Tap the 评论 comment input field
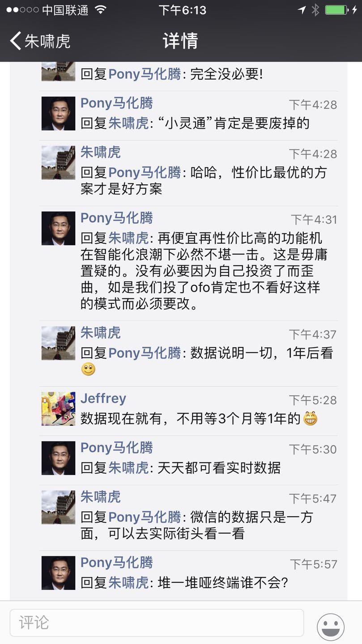Screen dimensions: 362x644 click(x=157, y=623)
